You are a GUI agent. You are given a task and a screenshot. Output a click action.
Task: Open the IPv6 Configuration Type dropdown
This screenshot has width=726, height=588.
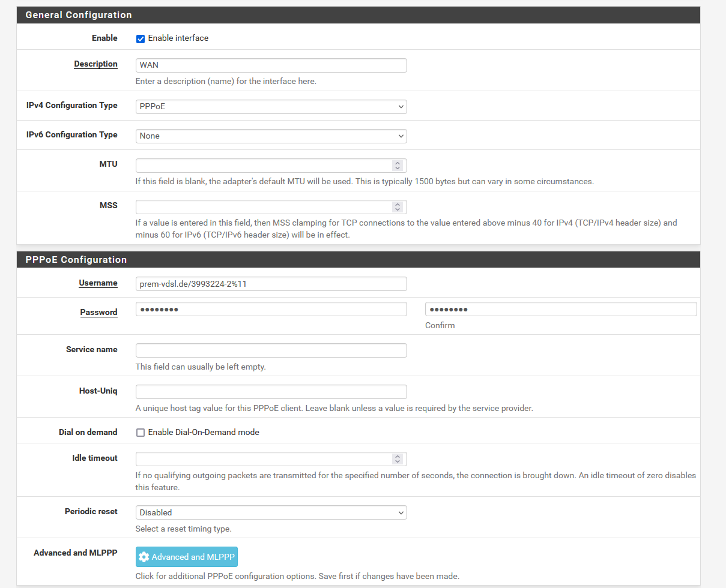point(271,136)
